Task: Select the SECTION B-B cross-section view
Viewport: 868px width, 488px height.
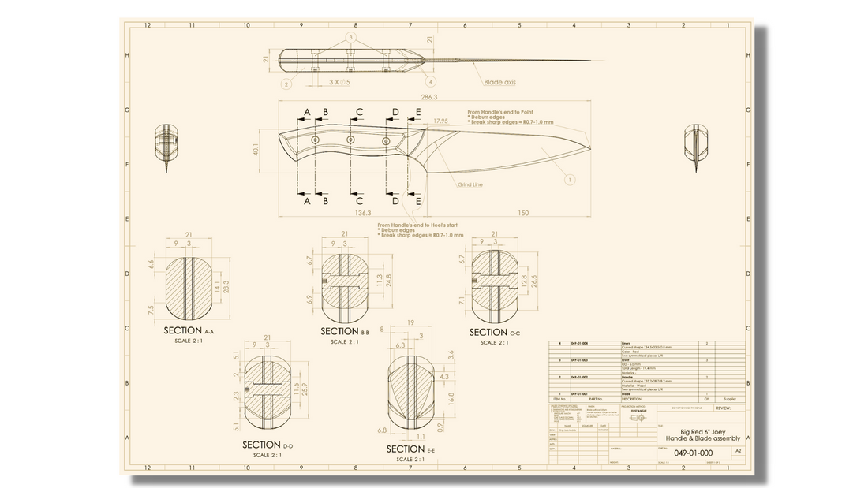Action: click(344, 283)
